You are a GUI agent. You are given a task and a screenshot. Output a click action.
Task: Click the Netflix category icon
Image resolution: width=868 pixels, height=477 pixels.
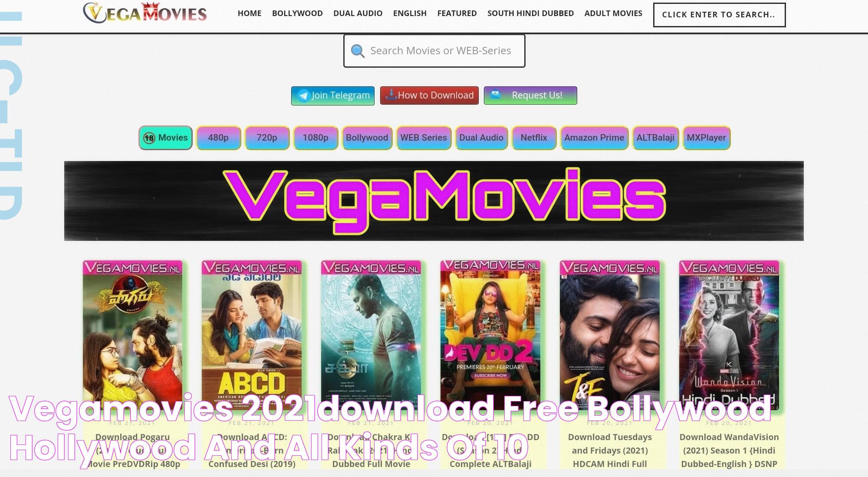[x=533, y=138]
